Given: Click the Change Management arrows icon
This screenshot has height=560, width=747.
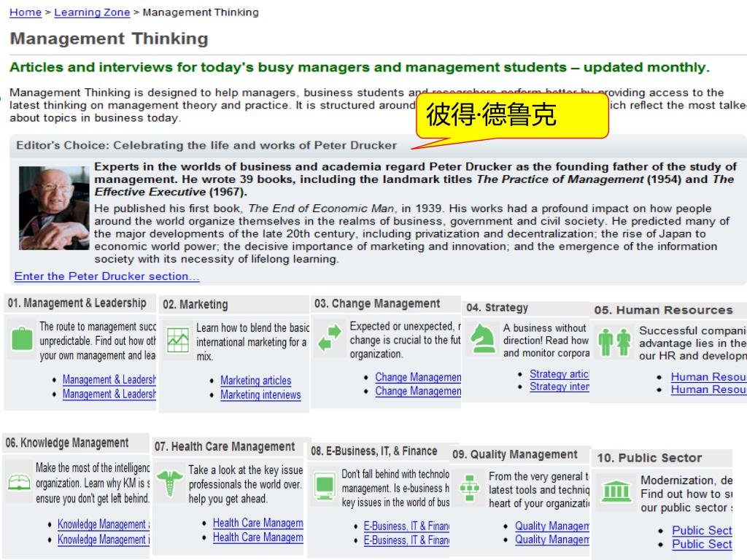Looking at the screenshot, I should pyautogui.click(x=330, y=338).
